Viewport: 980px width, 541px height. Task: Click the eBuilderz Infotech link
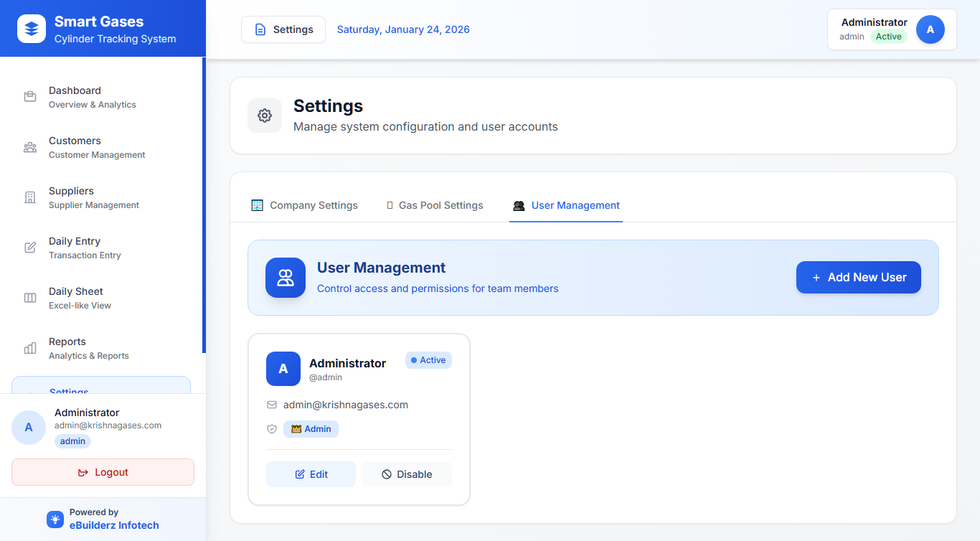point(114,525)
